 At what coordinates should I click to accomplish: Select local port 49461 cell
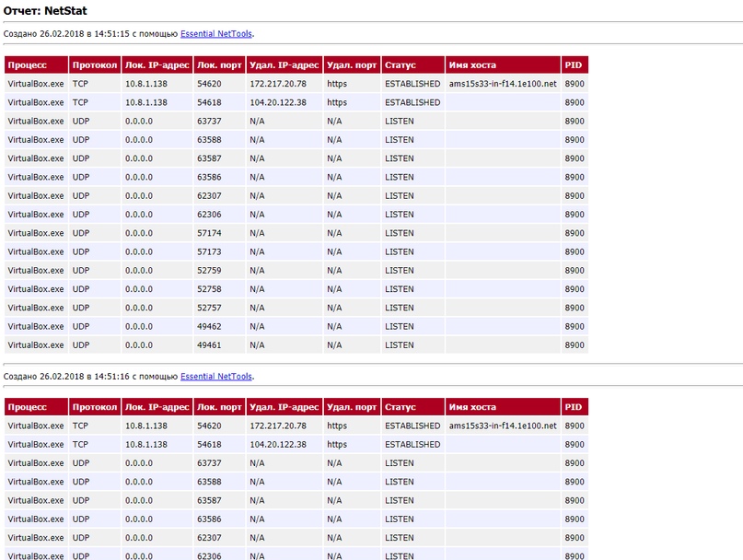coord(209,345)
